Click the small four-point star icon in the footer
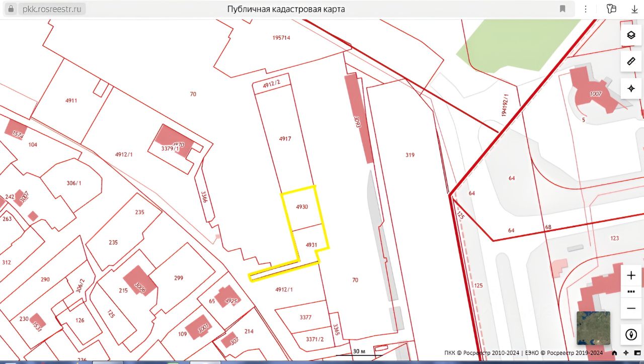The height and width of the screenshot is (364, 644). click(626, 353)
